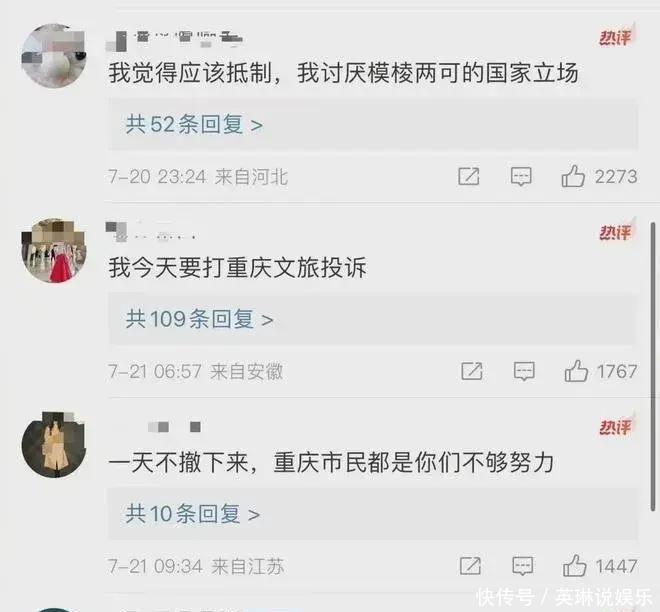Open avatar with red dress figure
The height and width of the screenshot is (612, 660).
[x=54, y=250]
